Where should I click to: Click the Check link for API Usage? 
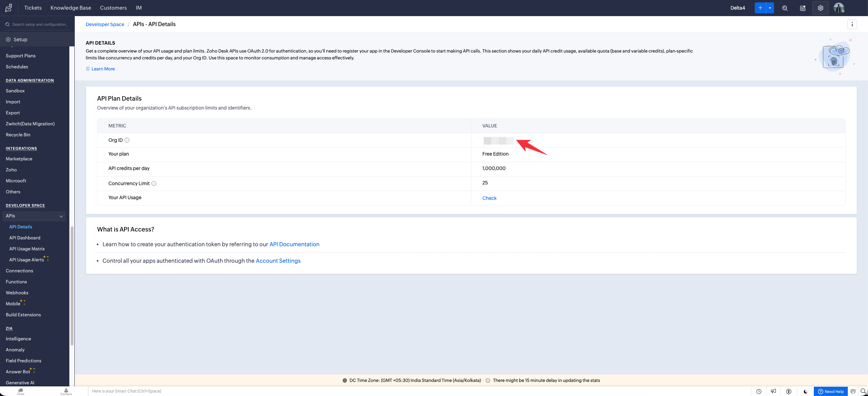[x=489, y=198]
